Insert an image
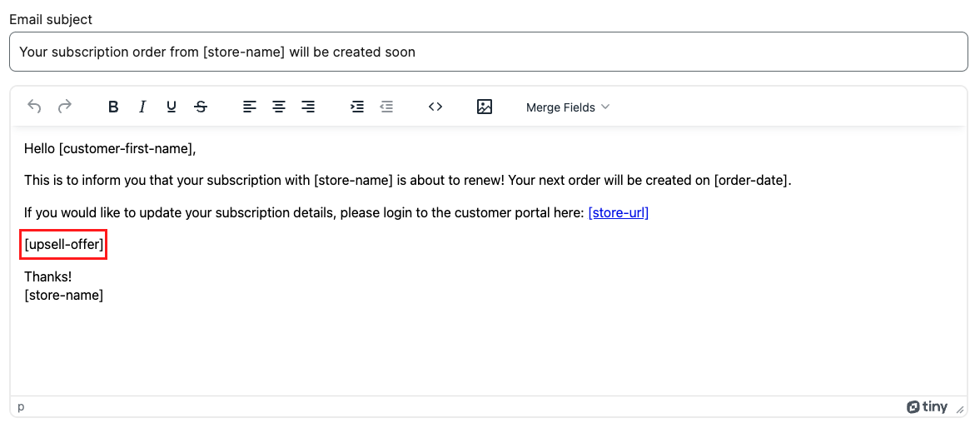This screenshot has width=980, height=428. [x=485, y=107]
